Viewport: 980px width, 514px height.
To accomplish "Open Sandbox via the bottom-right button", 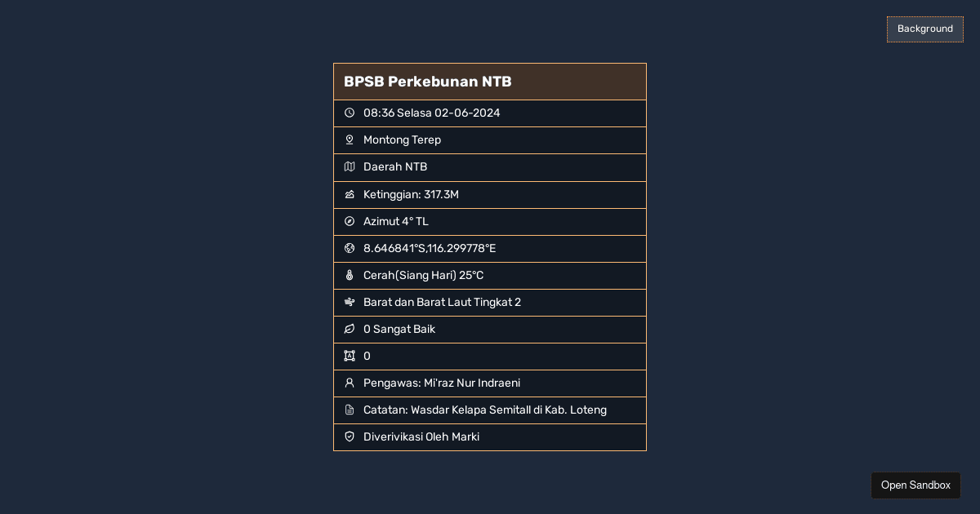I will pos(915,485).
